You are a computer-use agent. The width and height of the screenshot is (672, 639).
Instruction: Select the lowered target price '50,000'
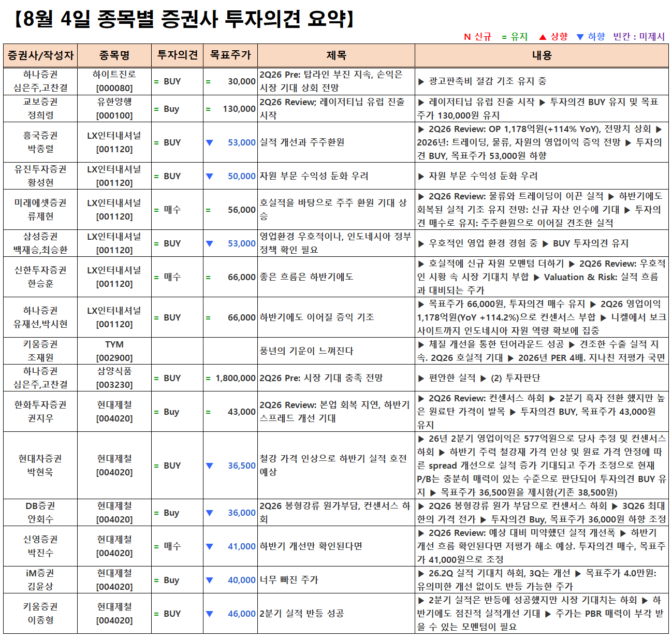242,176
